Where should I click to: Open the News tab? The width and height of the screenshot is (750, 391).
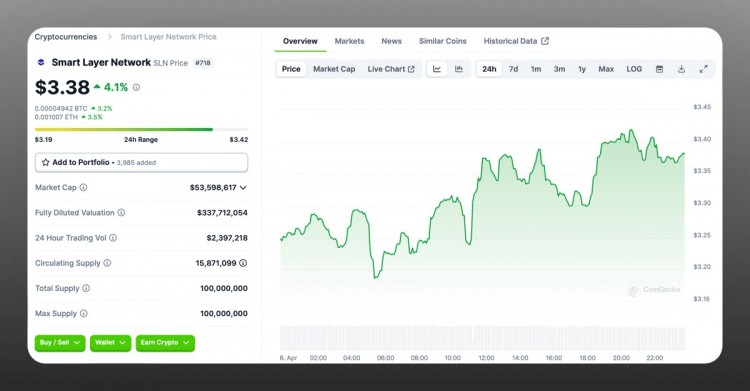(x=391, y=41)
